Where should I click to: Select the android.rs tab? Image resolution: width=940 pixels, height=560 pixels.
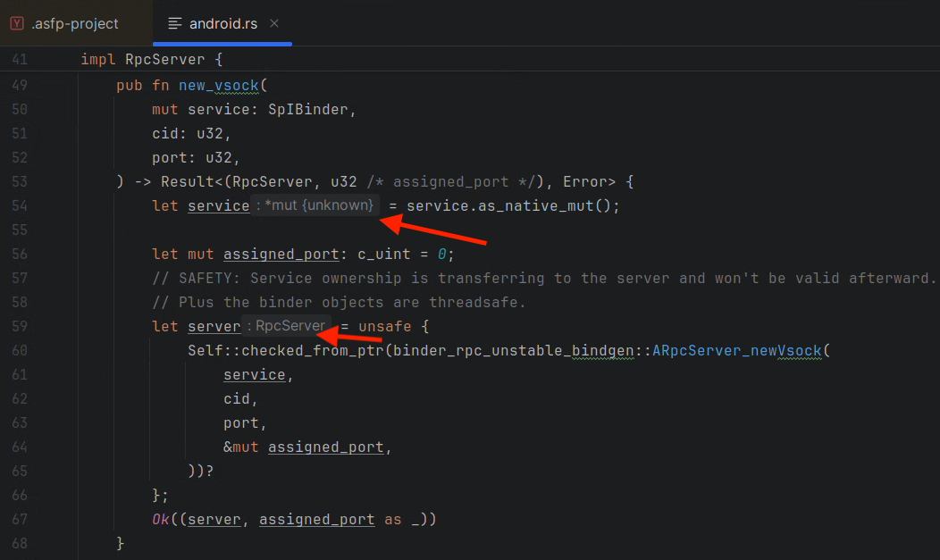point(222,23)
